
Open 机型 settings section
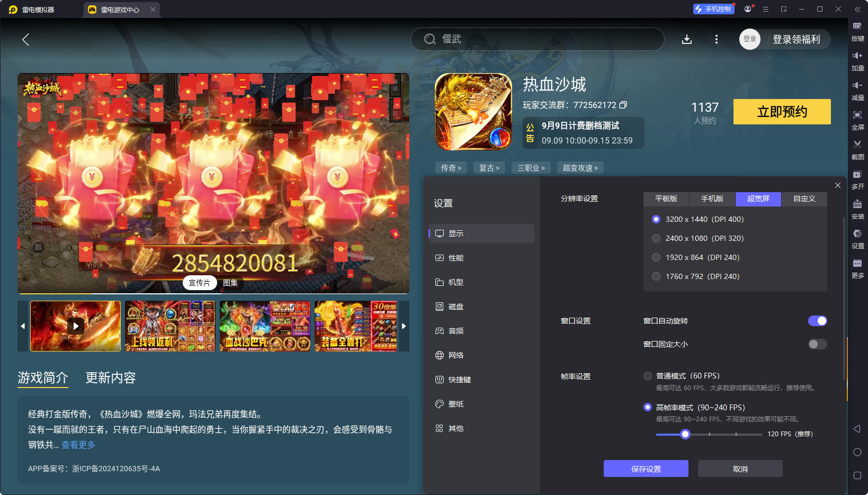point(481,282)
